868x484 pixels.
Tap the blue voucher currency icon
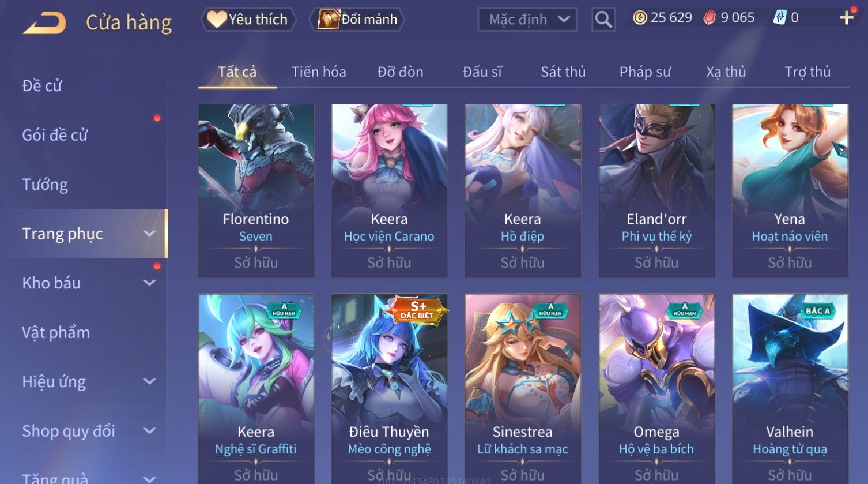pyautogui.click(x=780, y=18)
